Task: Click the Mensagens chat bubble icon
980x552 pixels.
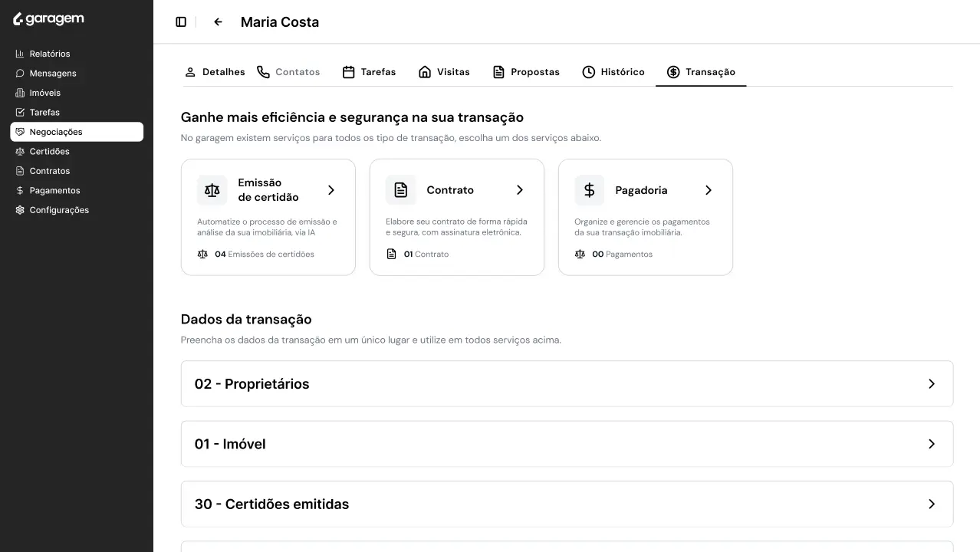Action: point(21,74)
